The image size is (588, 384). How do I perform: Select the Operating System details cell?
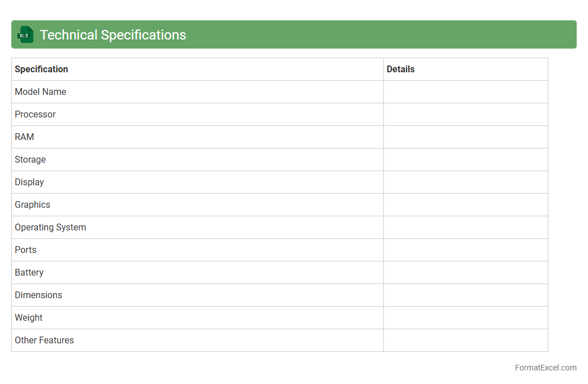(465, 227)
